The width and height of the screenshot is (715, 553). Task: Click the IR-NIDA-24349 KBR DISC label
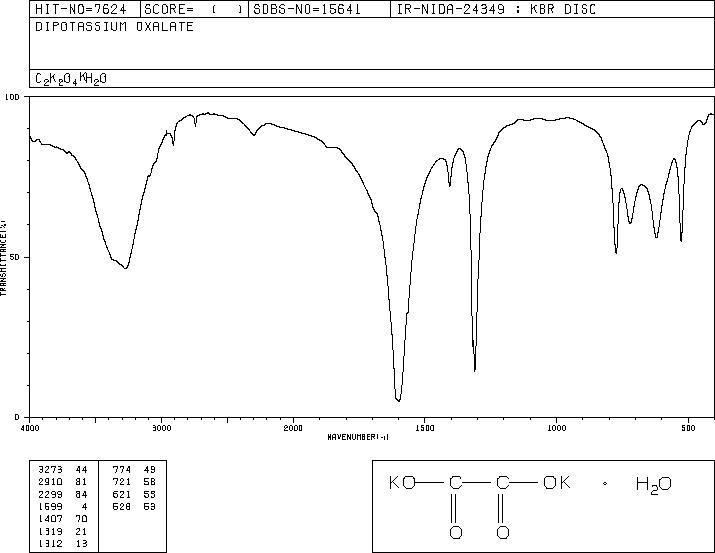(x=496, y=9)
